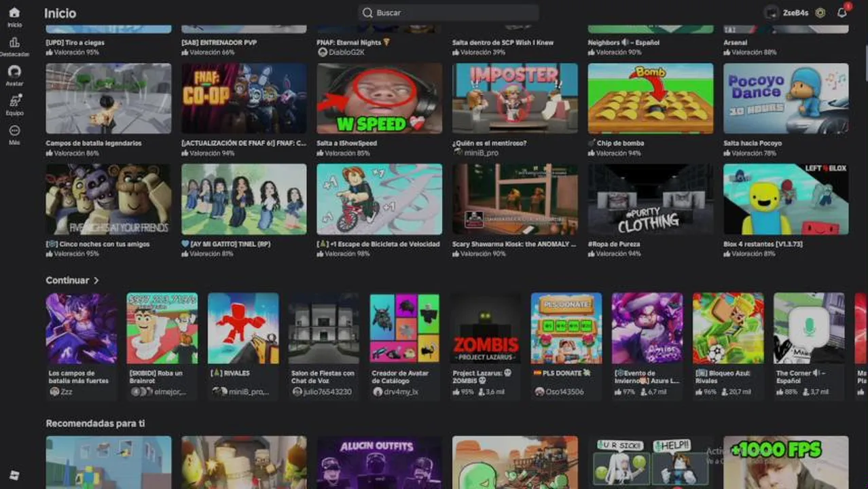Click 'Arsenal' game title
This screenshot has width=868, height=489.
tap(736, 43)
